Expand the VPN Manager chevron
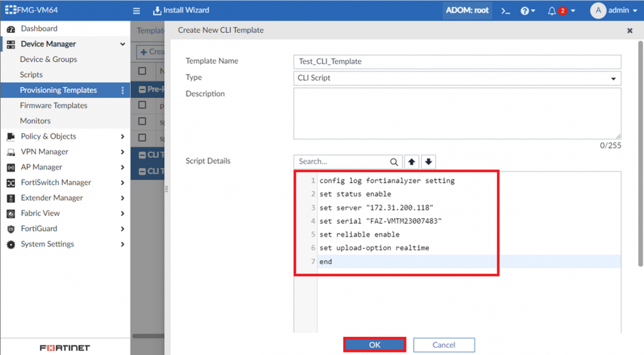The width and height of the screenshot is (644, 355). pyautogui.click(x=123, y=152)
